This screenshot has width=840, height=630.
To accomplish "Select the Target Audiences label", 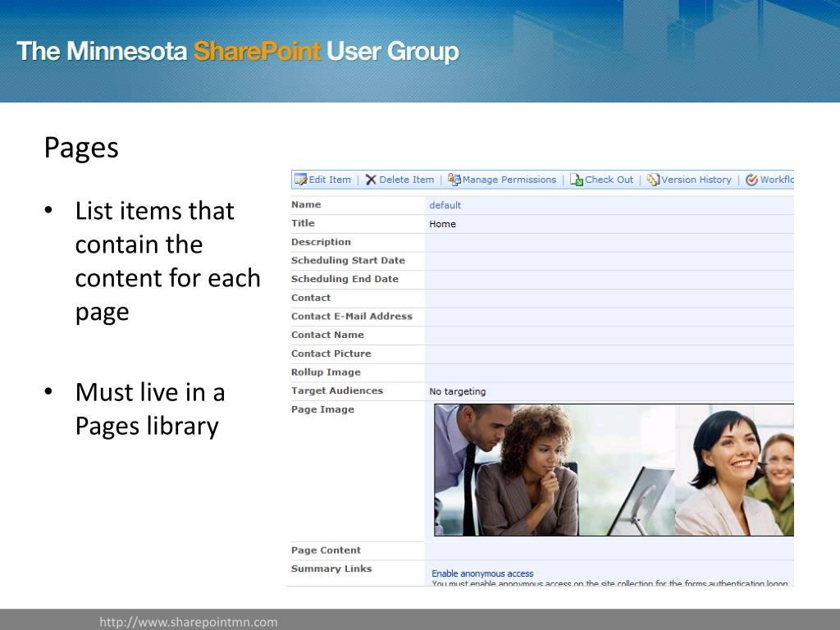I will tap(337, 391).
